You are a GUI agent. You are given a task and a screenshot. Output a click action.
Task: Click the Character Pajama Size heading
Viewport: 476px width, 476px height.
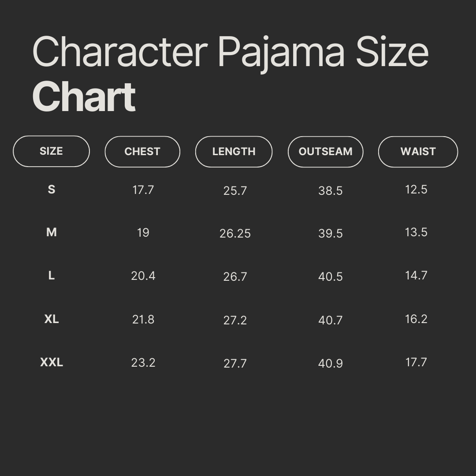coord(231,52)
